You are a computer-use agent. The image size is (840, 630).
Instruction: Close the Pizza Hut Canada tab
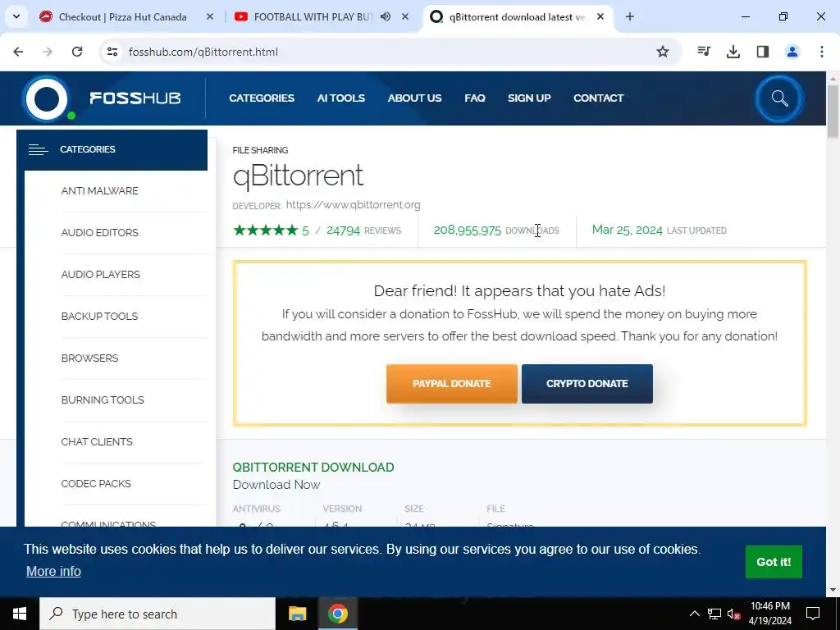pyautogui.click(x=210, y=16)
